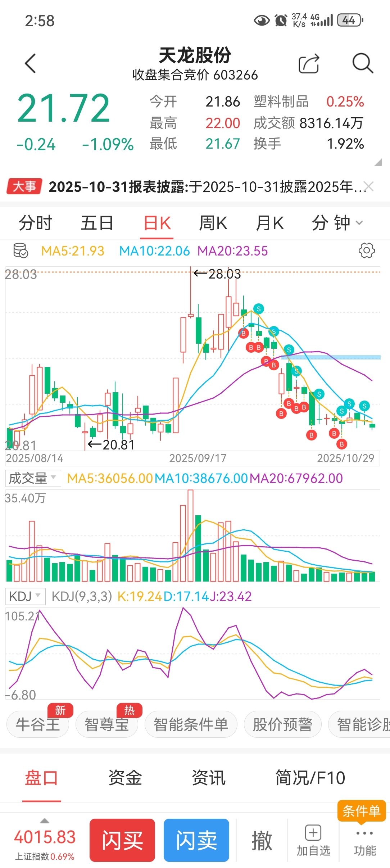Tap the 智尊宝 chip
Image resolution: width=390 pixels, height=868 pixels.
point(107,724)
